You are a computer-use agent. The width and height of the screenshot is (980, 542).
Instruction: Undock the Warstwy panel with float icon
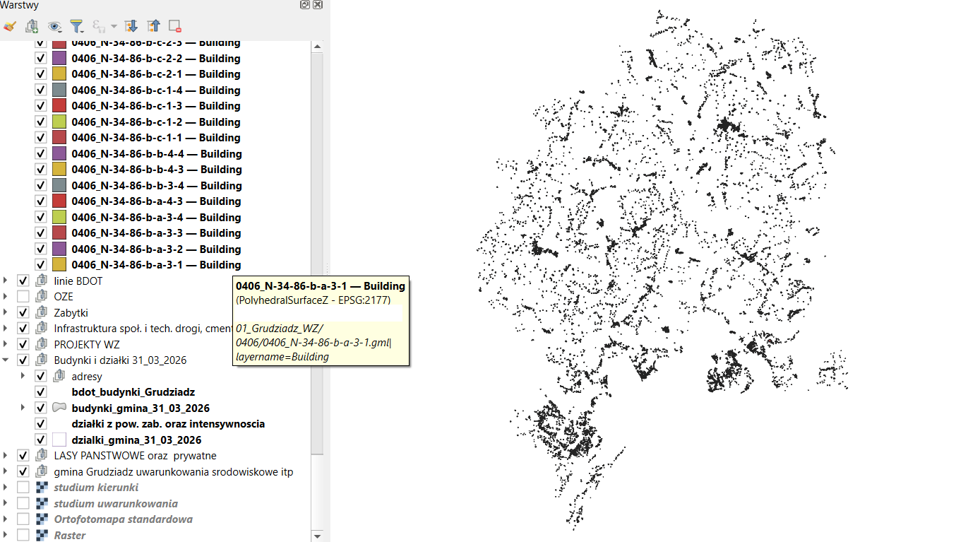point(305,5)
